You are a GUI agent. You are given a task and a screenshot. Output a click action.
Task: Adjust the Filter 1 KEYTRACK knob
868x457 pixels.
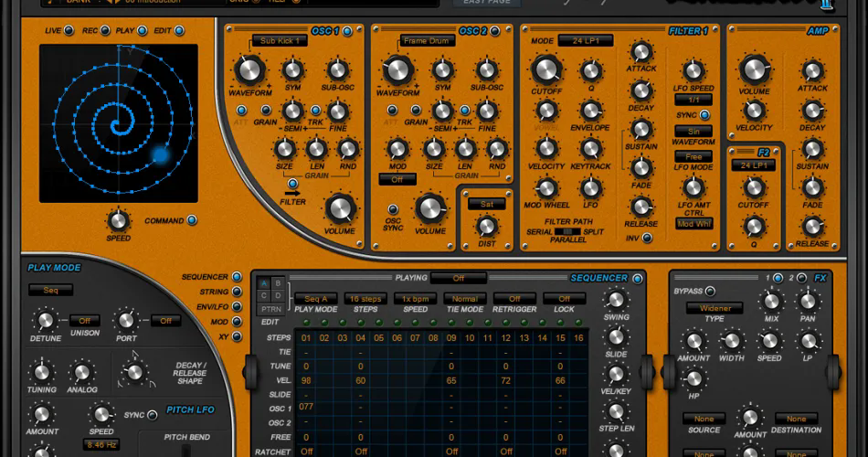pyautogui.click(x=590, y=148)
